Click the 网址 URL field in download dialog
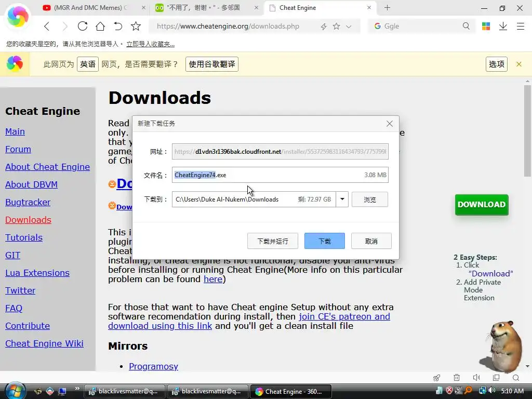This screenshot has width=532, height=399. 280,152
